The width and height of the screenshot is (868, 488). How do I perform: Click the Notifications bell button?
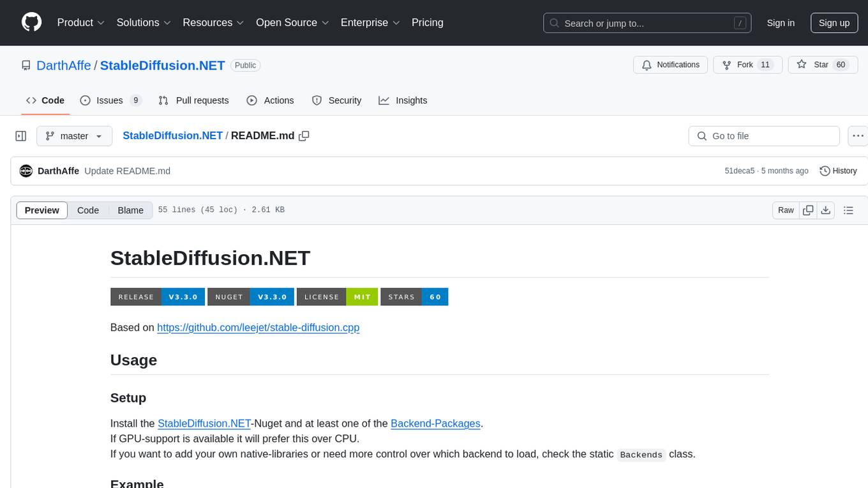coord(671,65)
